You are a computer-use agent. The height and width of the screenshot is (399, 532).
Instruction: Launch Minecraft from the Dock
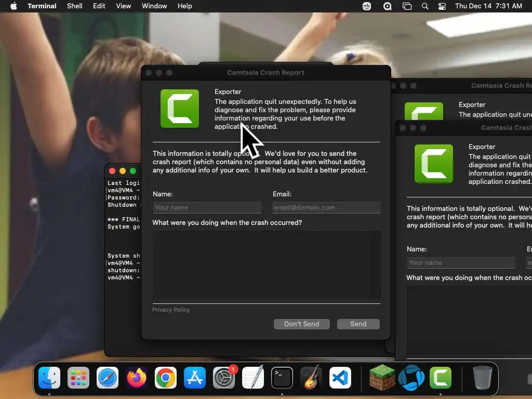(382, 378)
